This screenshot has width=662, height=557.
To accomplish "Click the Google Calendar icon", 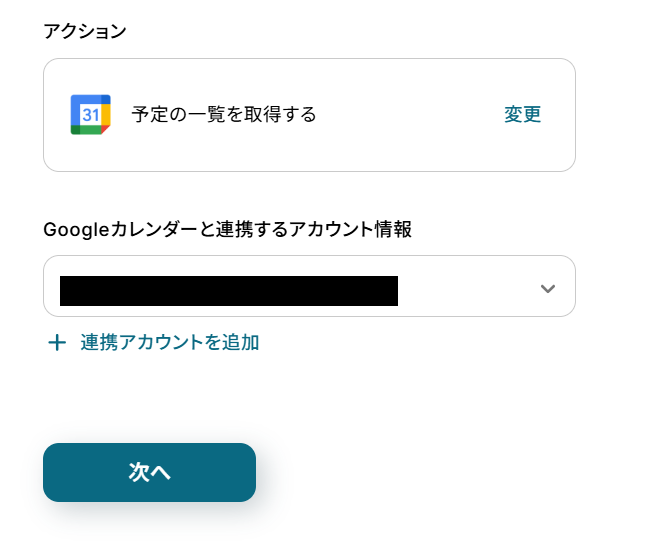I will pos(90,115).
